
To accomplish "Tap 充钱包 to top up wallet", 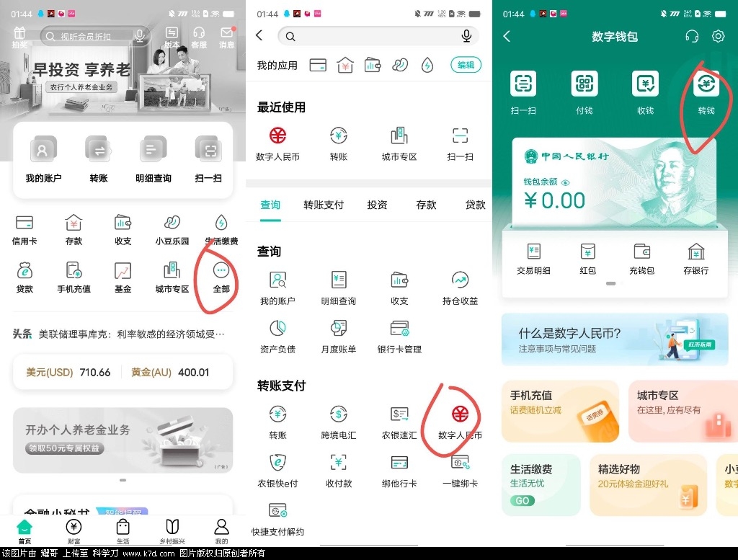I will coord(642,259).
